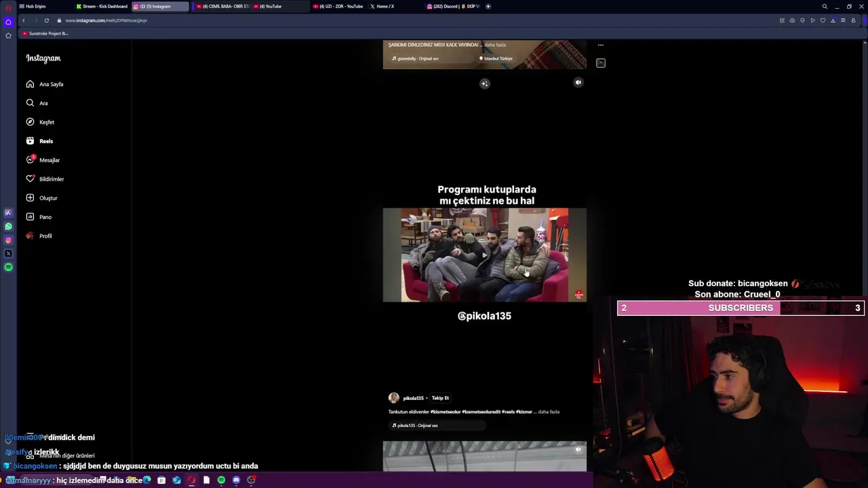Open Spotify from taskbar
Screen dimensions: 868x488
point(221,480)
